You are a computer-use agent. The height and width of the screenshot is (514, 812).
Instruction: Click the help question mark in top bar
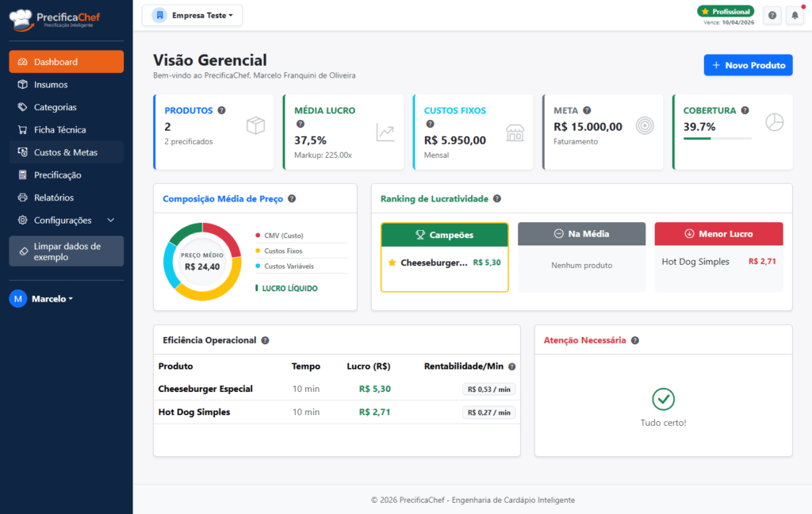click(772, 16)
